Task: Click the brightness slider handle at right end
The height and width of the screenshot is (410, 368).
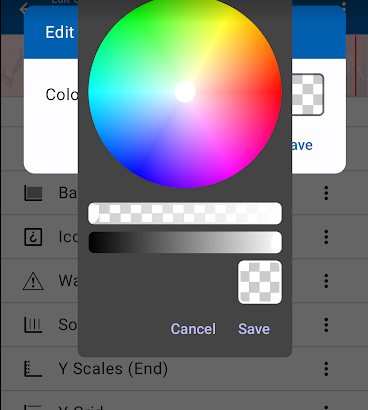Action: point(276,242)
